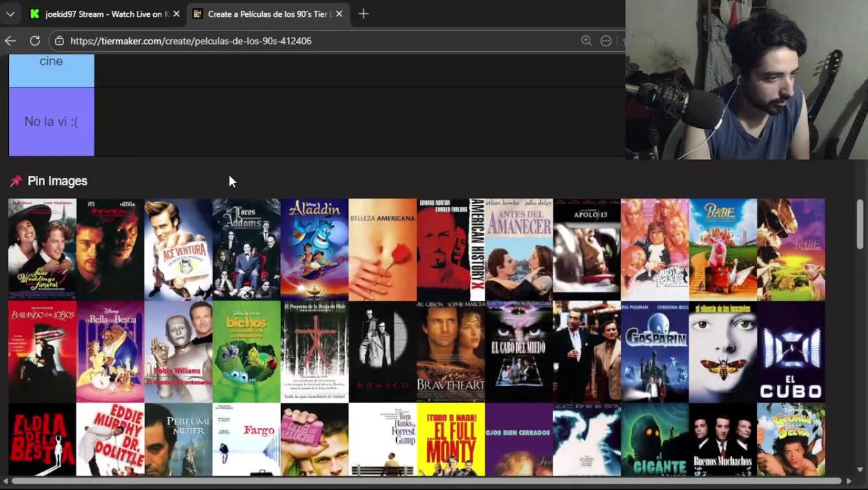
Task: Choose the Braveheart poster
Action: (451, 352)
